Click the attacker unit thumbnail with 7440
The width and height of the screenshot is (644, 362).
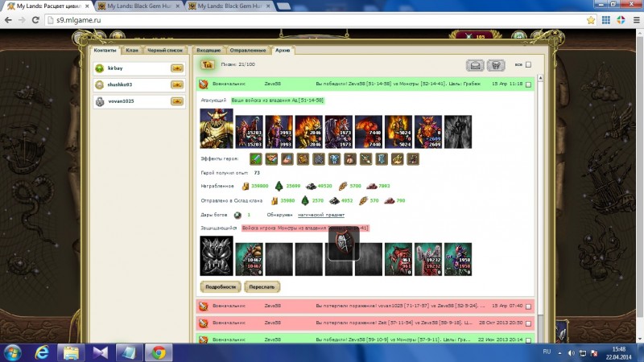(x=369, y=132)
